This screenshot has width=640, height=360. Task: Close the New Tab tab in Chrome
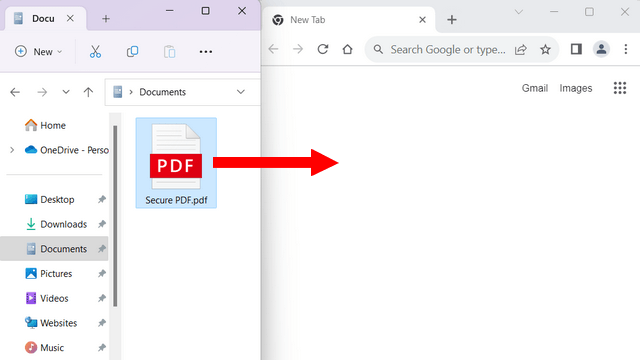(422, 20)
